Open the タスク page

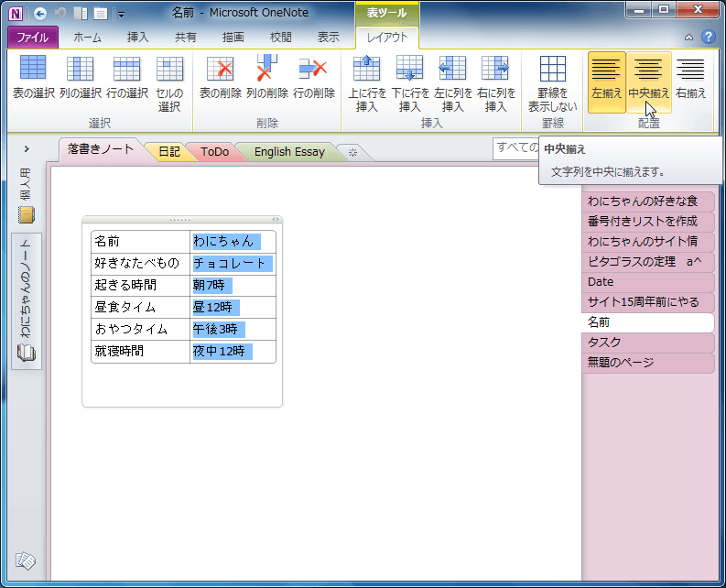(x=647, y=343)
